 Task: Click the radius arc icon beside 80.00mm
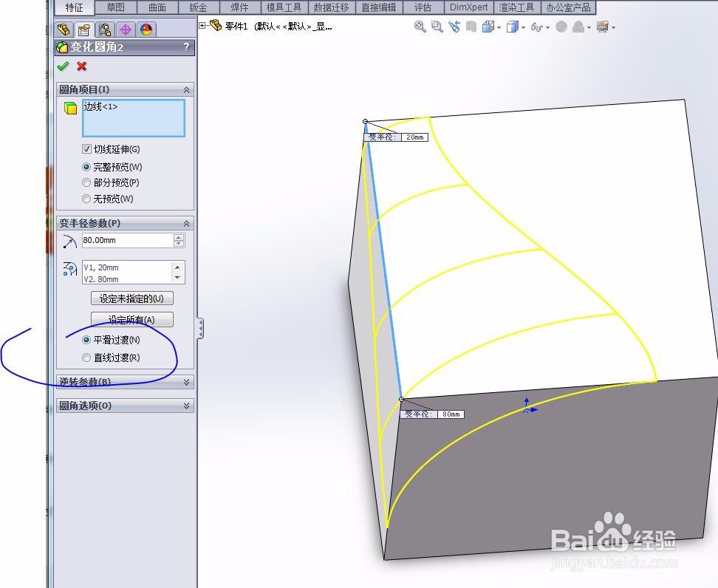69,242
